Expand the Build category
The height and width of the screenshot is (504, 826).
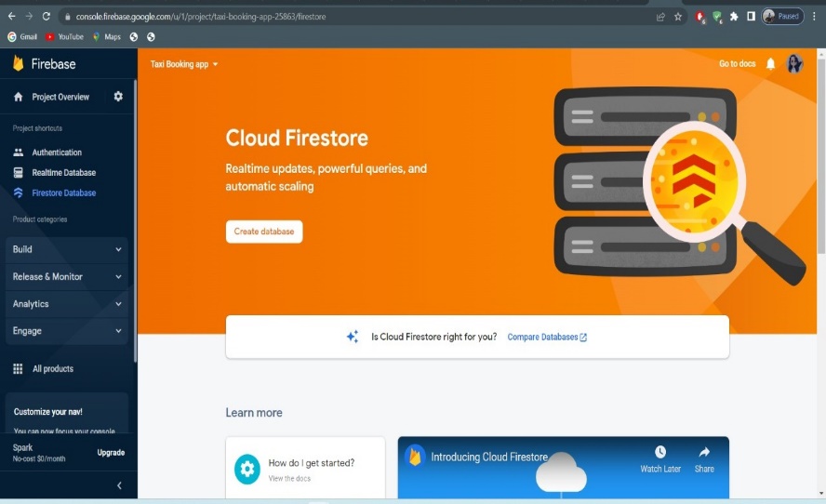click(x=67, y=249)
